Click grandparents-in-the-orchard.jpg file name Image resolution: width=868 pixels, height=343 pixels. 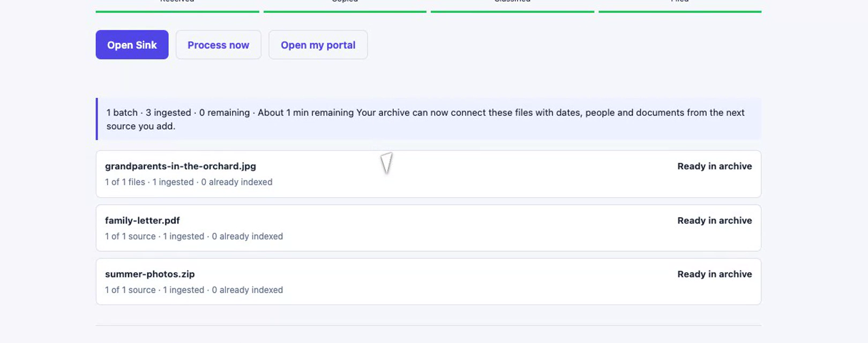click(181, 166)
